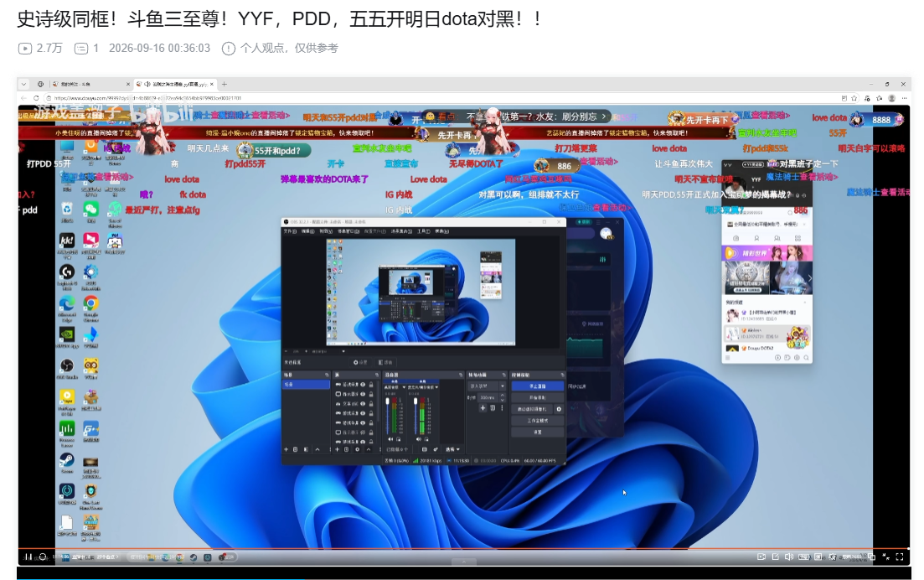Open the mixer Options dropdown at bottom
Viewport: 924px width, 580px height.
(x=452, y=449)
